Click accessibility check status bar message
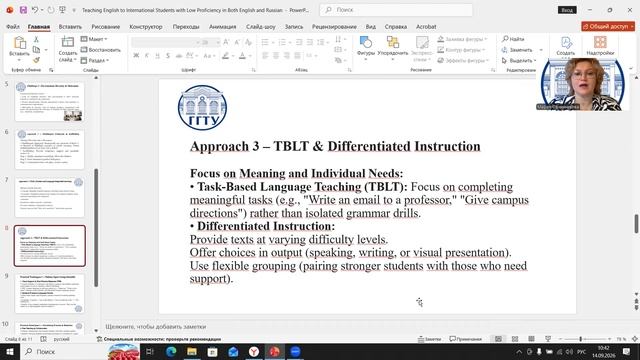Screen dimensions: 640x360 159,339
